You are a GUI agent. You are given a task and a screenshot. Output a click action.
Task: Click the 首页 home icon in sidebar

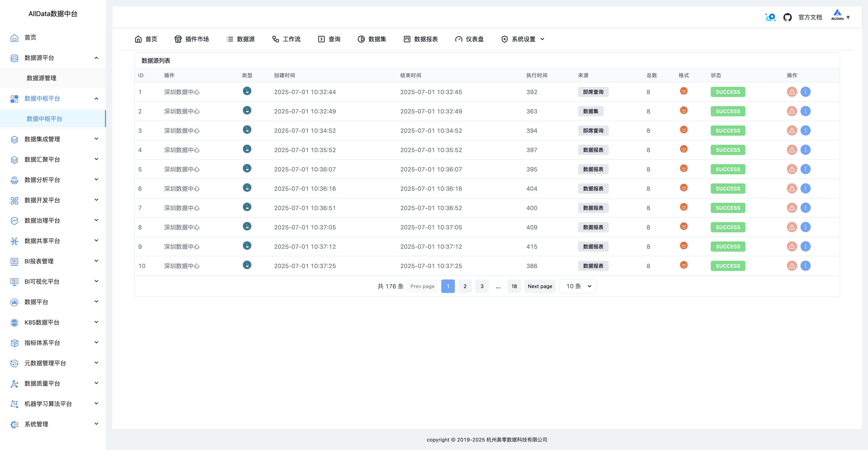coord(14,38)
